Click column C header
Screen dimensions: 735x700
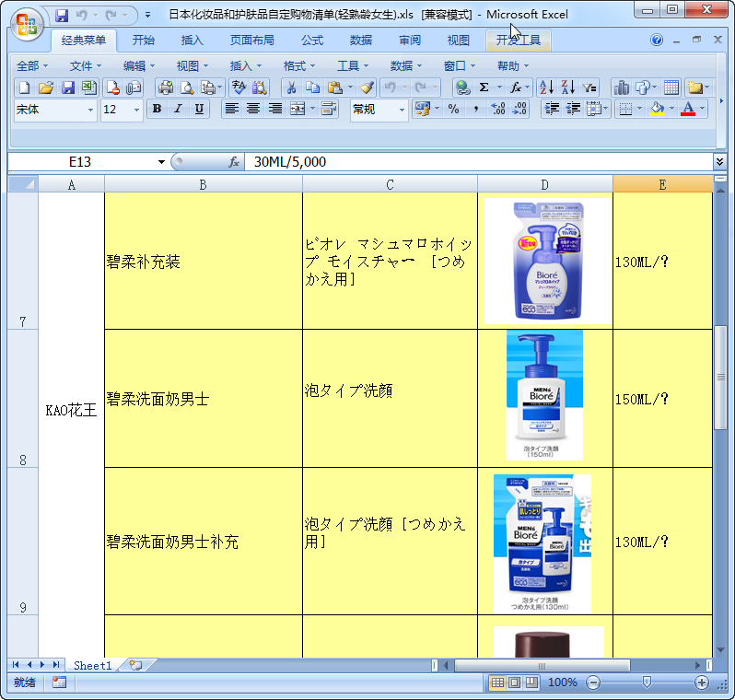390,184
